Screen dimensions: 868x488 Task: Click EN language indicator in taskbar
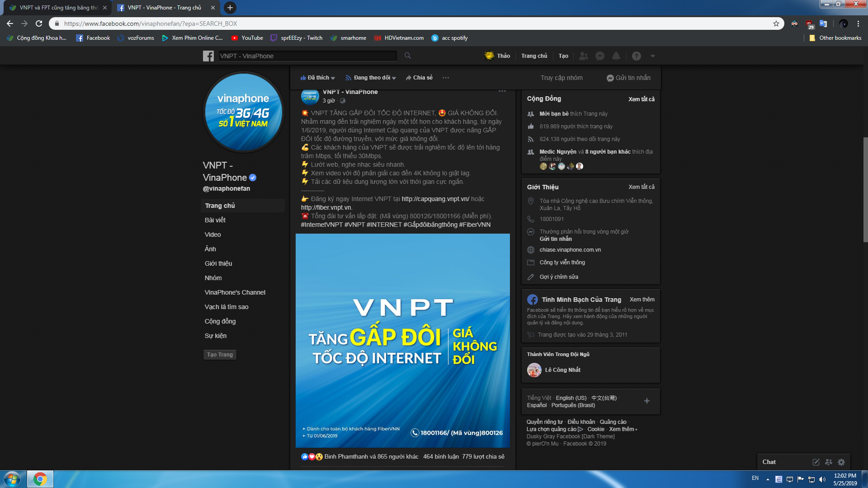(x=755, y=478)
